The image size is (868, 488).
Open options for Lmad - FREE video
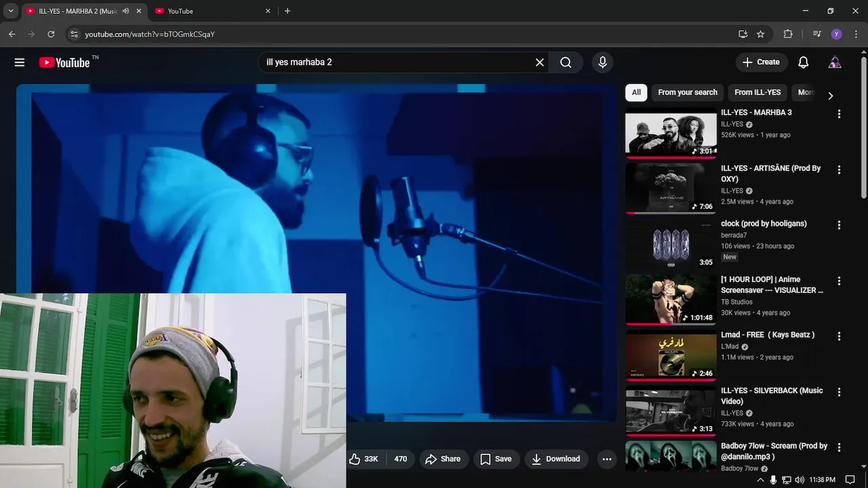[x=839, y=336]
